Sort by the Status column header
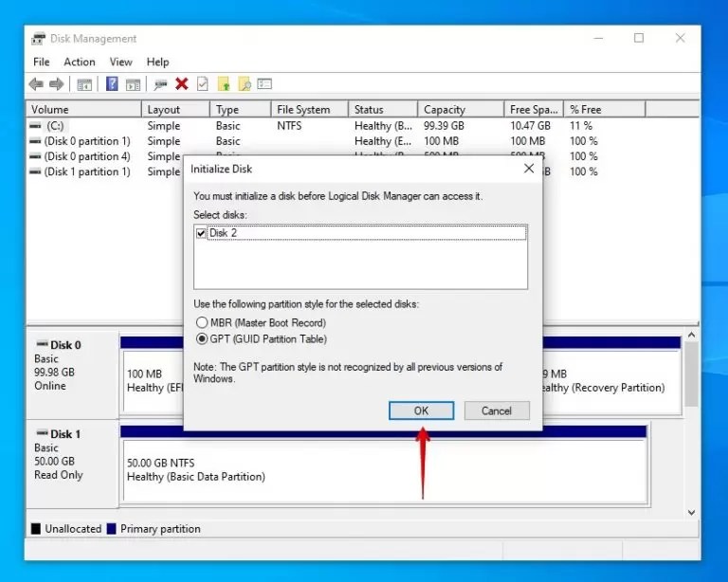Screen dimensions: 728x582 [383, 110]
